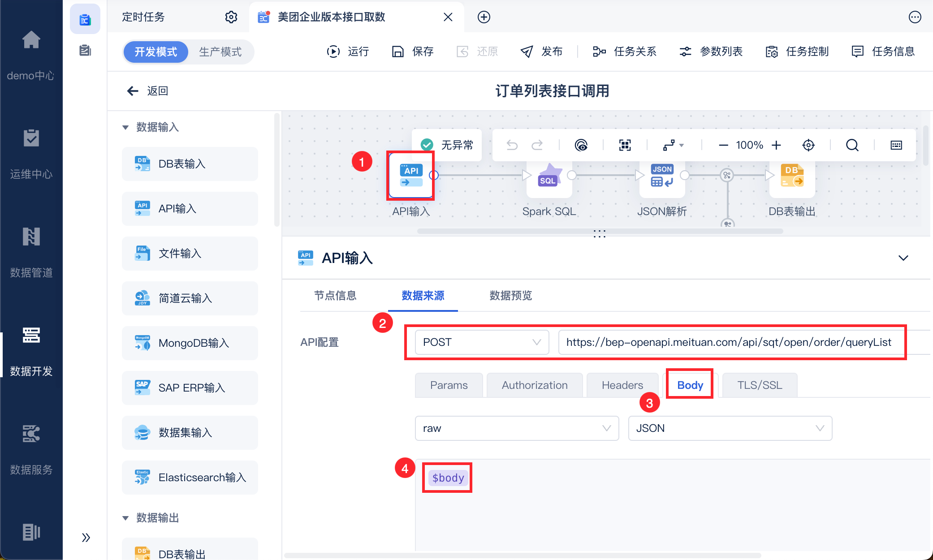Select the Headers tab

(622, 385)
